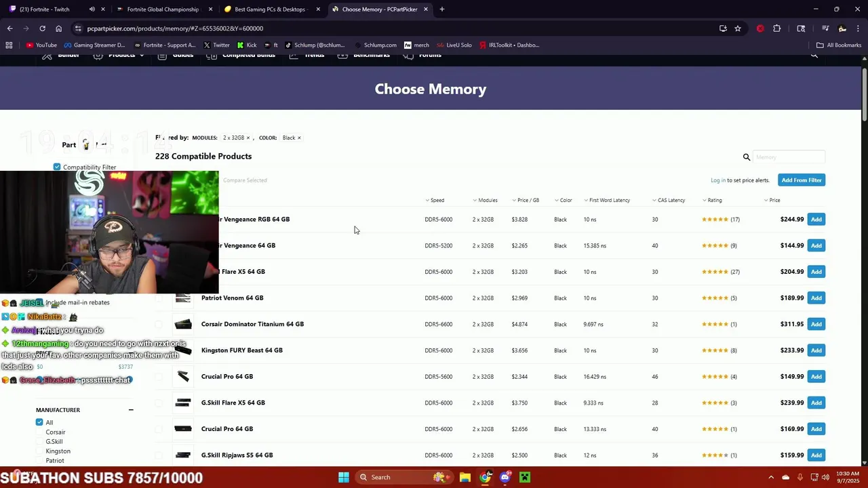
Task: Toggle the All manufacturers checkbox
Action: (x=39, y=422)
